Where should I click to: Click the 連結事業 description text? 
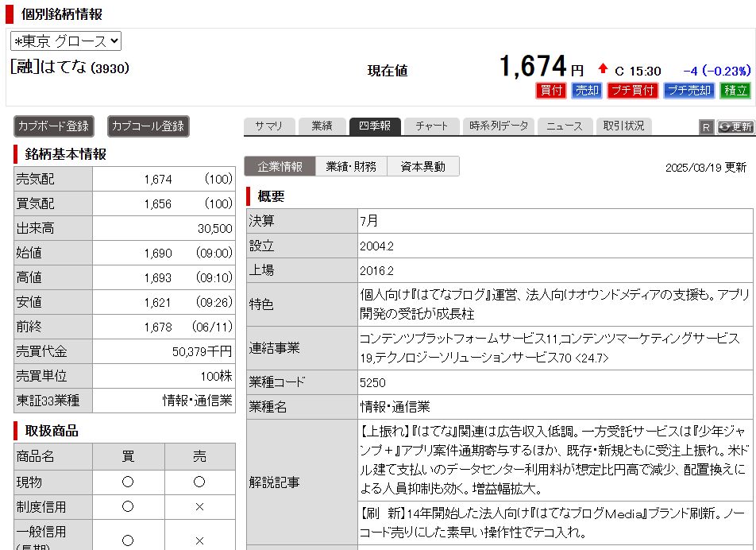[550, 348]
